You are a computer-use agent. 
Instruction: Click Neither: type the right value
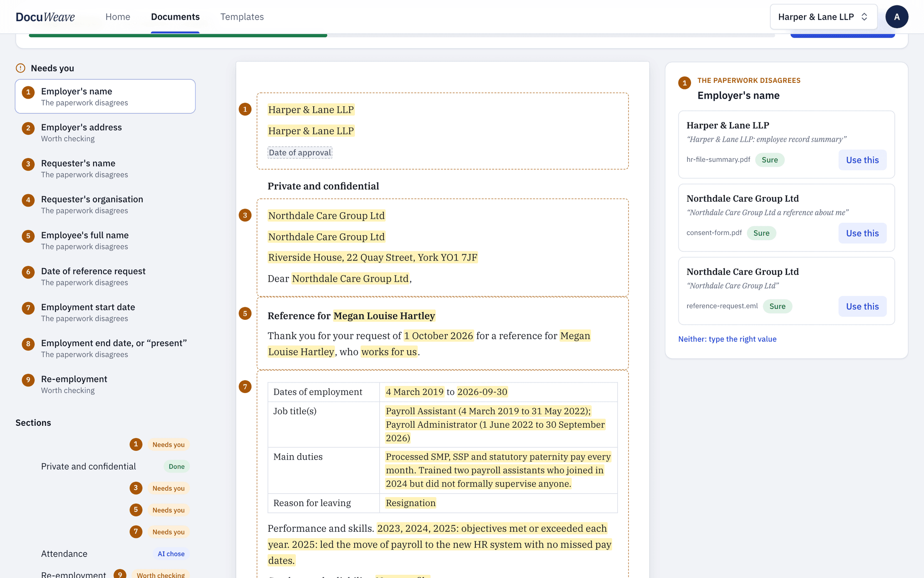(x=727, y=339)
